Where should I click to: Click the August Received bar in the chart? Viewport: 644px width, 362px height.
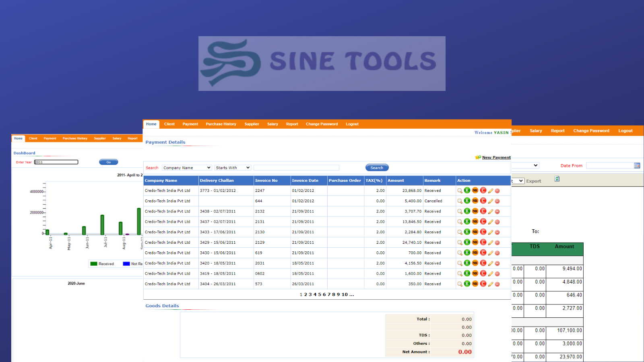click(x=120, y=228)
